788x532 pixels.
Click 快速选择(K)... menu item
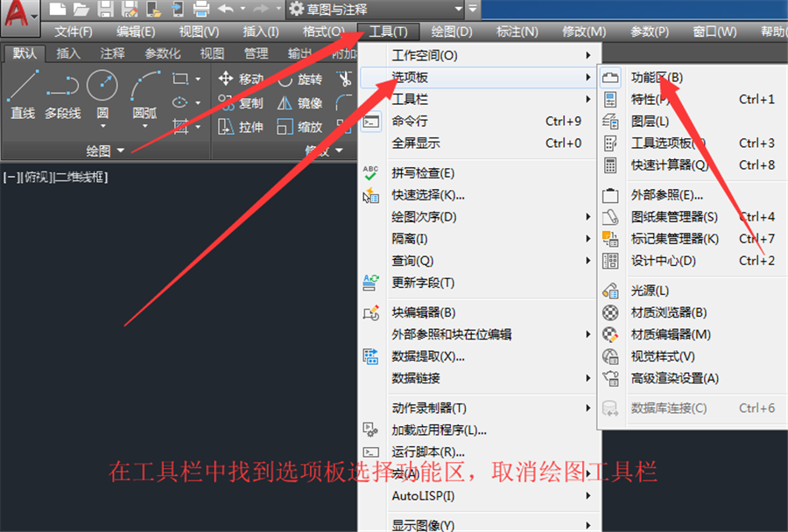click(480, 195)
